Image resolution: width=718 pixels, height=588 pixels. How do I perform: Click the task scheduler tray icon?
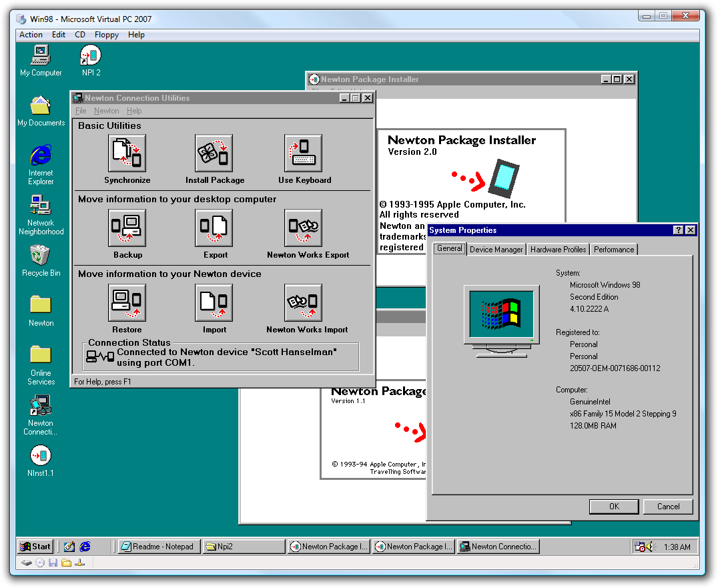(x=639, y=547)
